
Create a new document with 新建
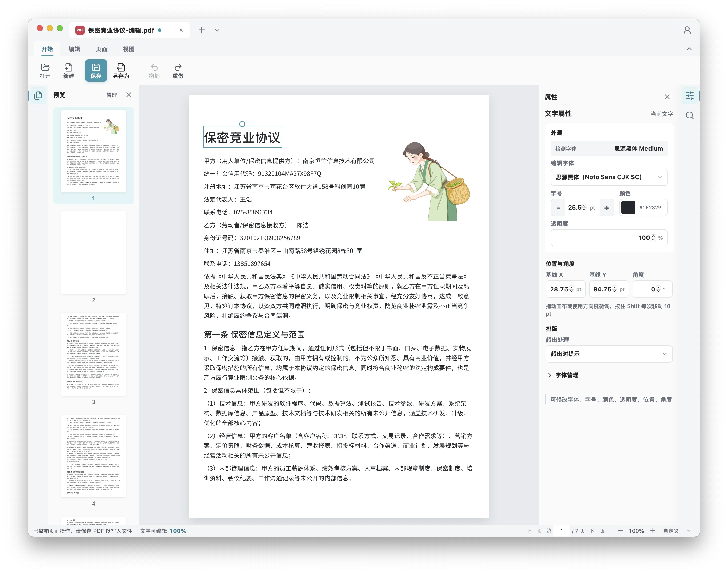[68, 70]
